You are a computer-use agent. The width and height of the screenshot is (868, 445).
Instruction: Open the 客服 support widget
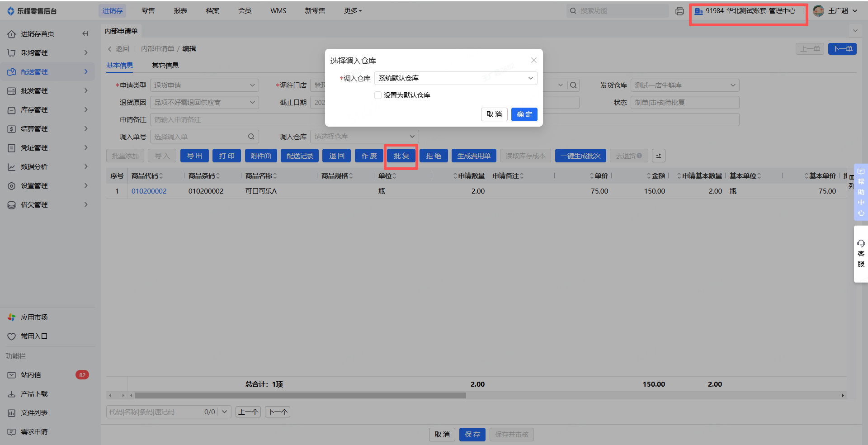tap(861, 254)
